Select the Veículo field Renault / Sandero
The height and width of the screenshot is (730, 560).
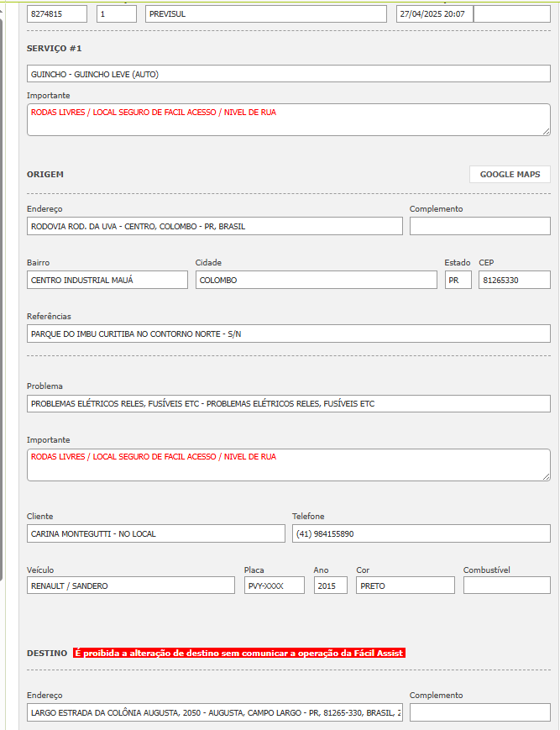coord(130,586)
